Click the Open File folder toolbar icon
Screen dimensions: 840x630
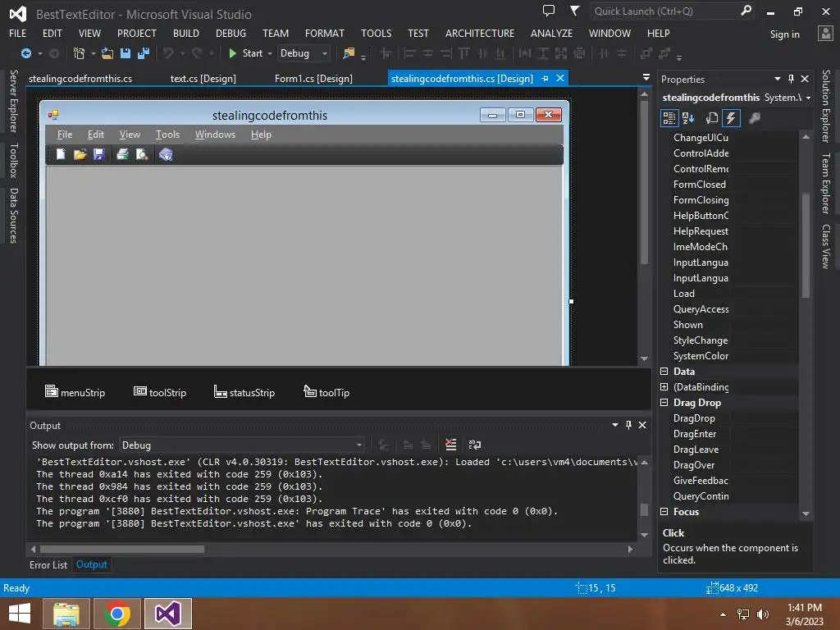pyautogui.click(x=107, y=53)
